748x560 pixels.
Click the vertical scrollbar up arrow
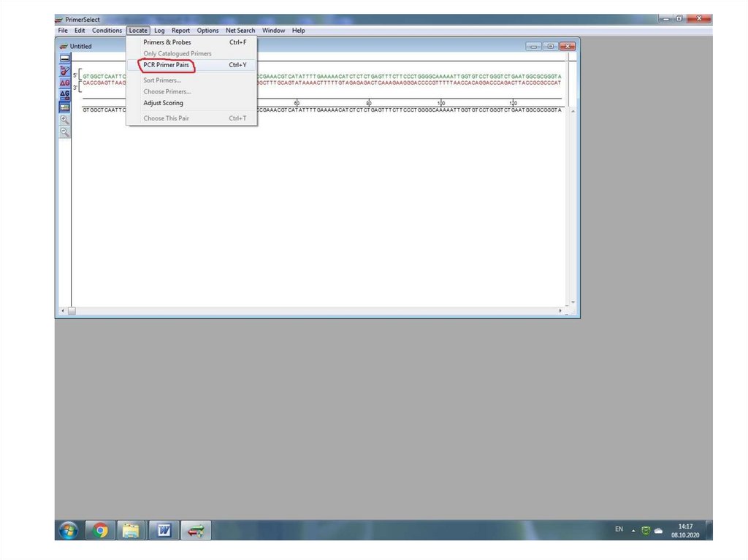coord(573,111)
